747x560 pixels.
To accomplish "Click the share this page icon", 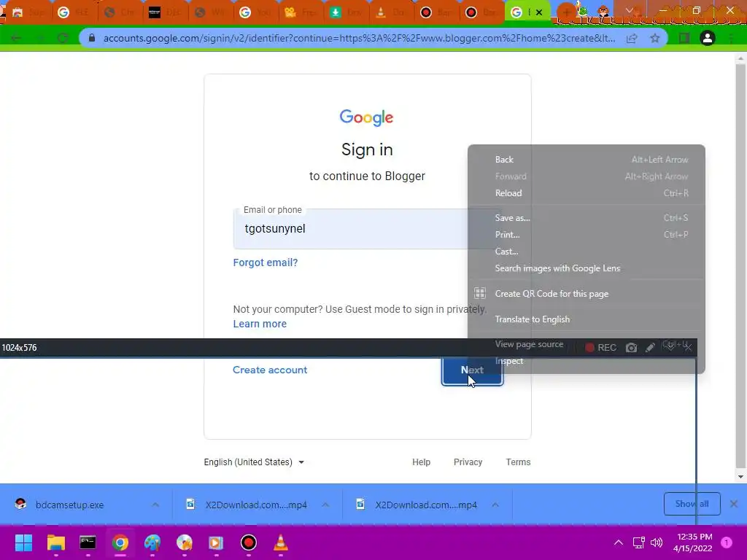I will pyautogui.click(x=632, y=38).
